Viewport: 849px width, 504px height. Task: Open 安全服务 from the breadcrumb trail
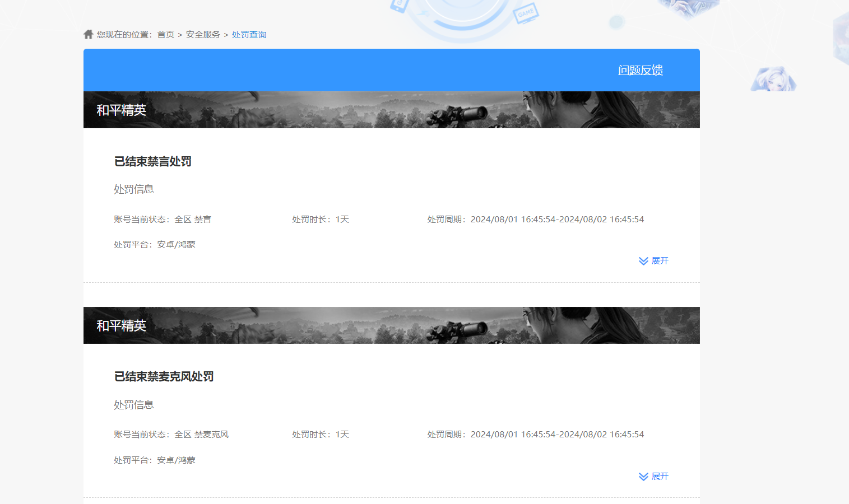point(202,34)
